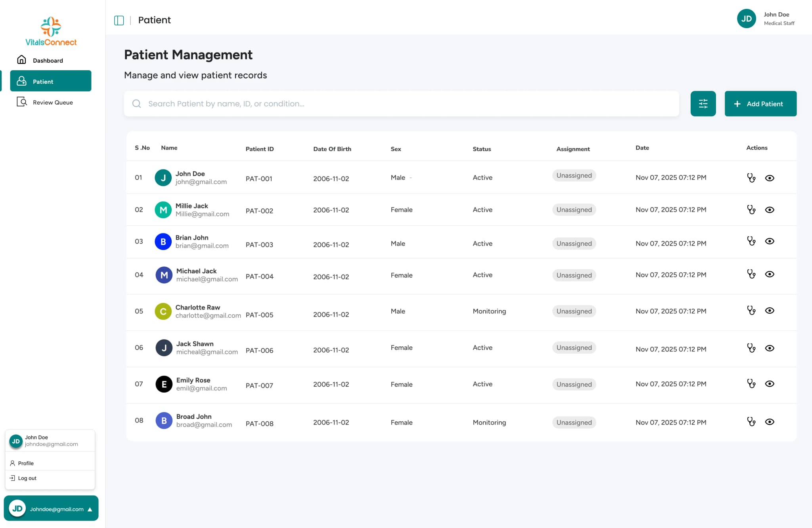This screenshot has height=528, width=812.
Task: Click Unassigned badge for John Doe
Action: [574, 175]
